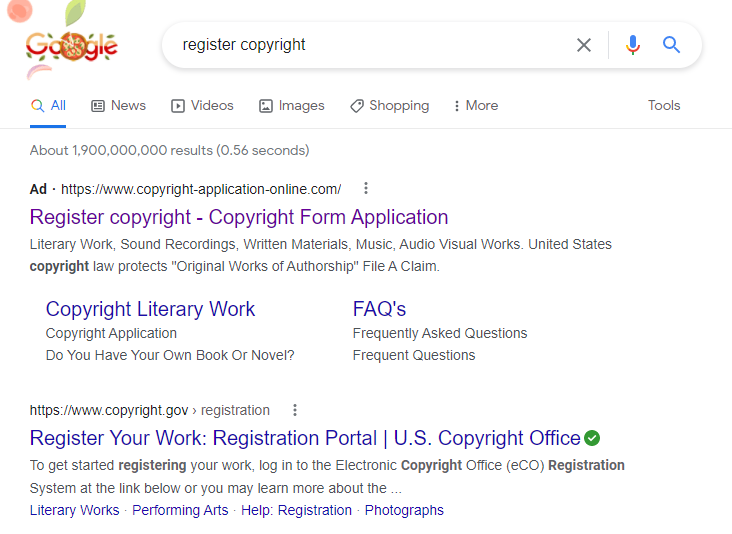
Task: Open the FAQ's sitelink
Action: pos(379,309)
